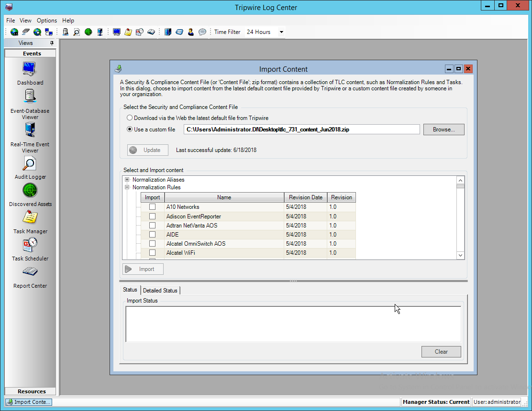Sort by the Revision Date column header
Image resolution: width=532 pixels, height=411 pixels.
[306, 197]
